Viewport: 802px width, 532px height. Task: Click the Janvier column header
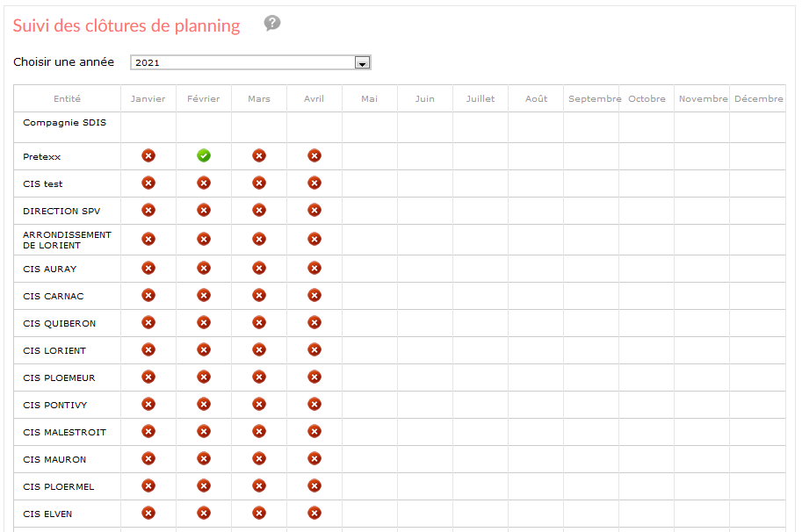pyautogui.click(x=148, y=98)
